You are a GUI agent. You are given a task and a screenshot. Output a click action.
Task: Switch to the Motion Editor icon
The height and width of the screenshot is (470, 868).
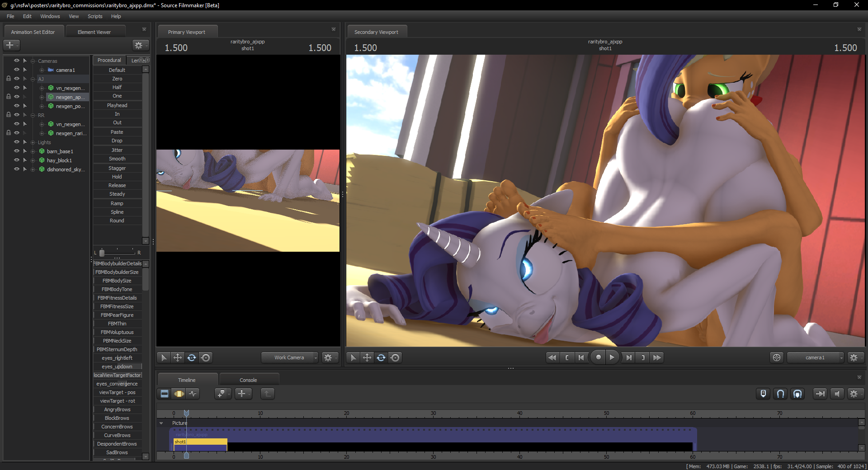click(179, 394)
